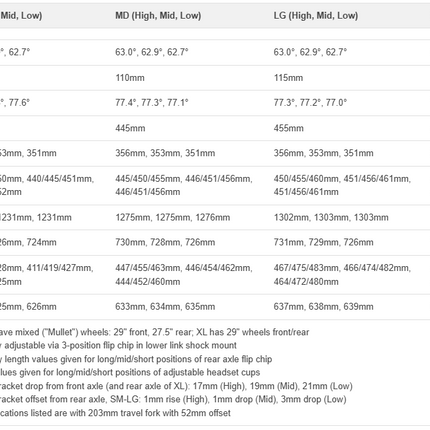Select the MD 110mm cell
This screenshot has width=430, height=430.
130,78
